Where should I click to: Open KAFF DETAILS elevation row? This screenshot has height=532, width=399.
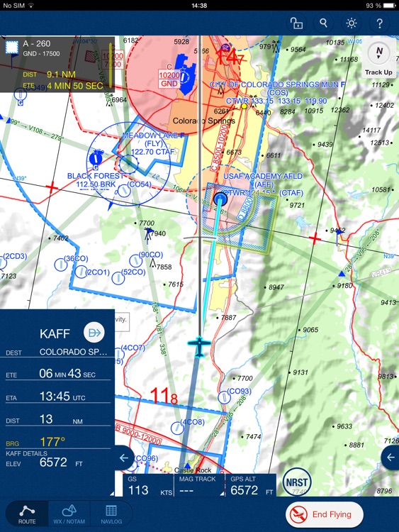(x=57, y=459)
